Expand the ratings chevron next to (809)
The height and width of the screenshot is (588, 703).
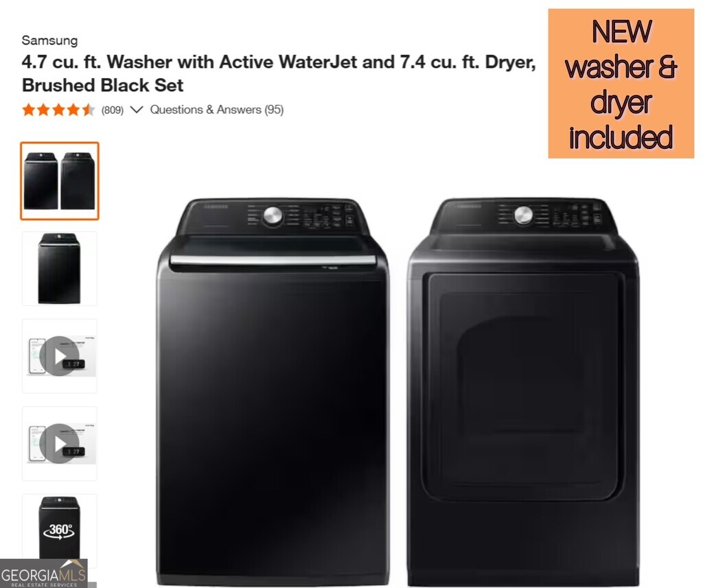137,109
